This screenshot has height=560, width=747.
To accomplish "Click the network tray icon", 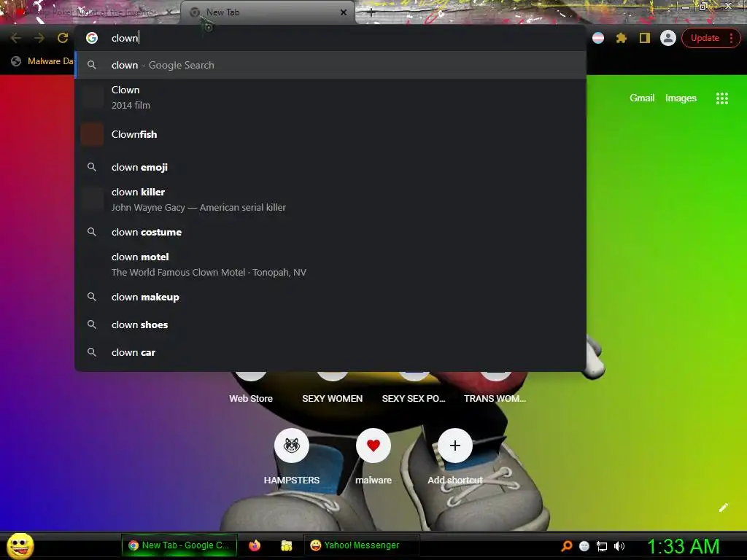I will 602,546.
